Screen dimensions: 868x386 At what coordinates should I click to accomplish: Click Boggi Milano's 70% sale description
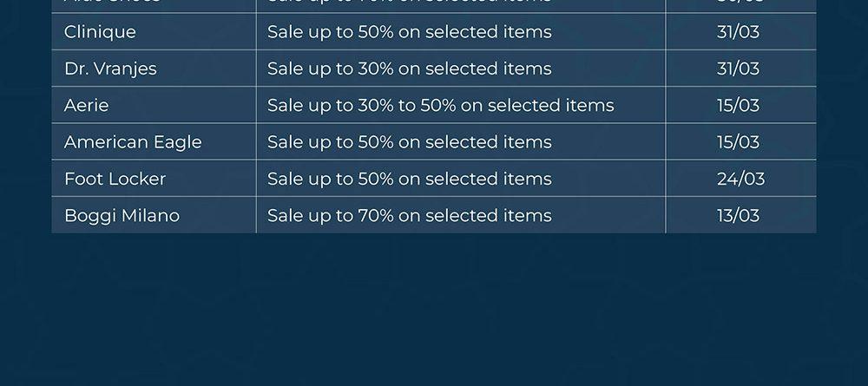(409, 215)
